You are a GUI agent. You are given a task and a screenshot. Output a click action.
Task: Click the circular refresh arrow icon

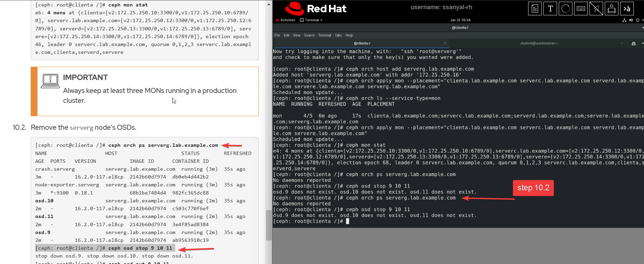tap(566, 9)
